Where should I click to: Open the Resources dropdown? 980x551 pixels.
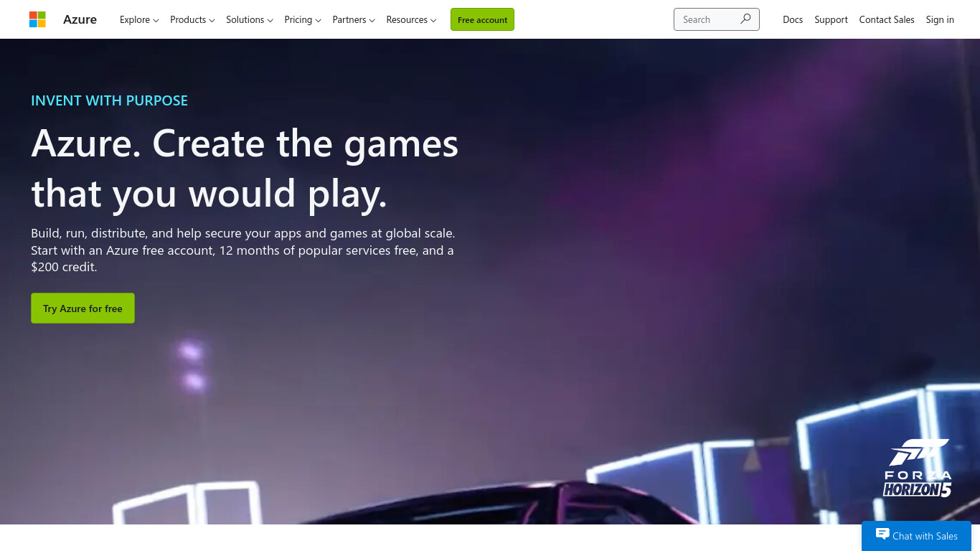click(411, 19)
